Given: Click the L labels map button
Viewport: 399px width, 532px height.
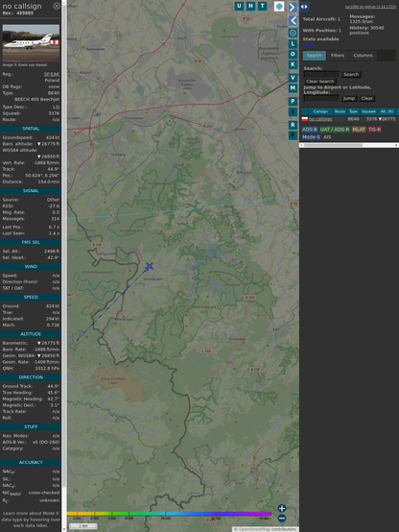Looking at the screenshot, I should (293, 44).
